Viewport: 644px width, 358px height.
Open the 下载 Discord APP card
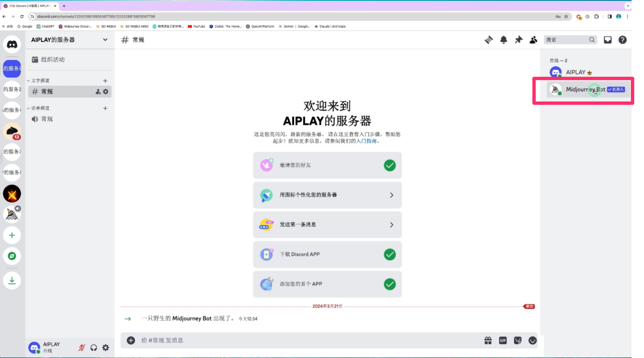[327, 254]
